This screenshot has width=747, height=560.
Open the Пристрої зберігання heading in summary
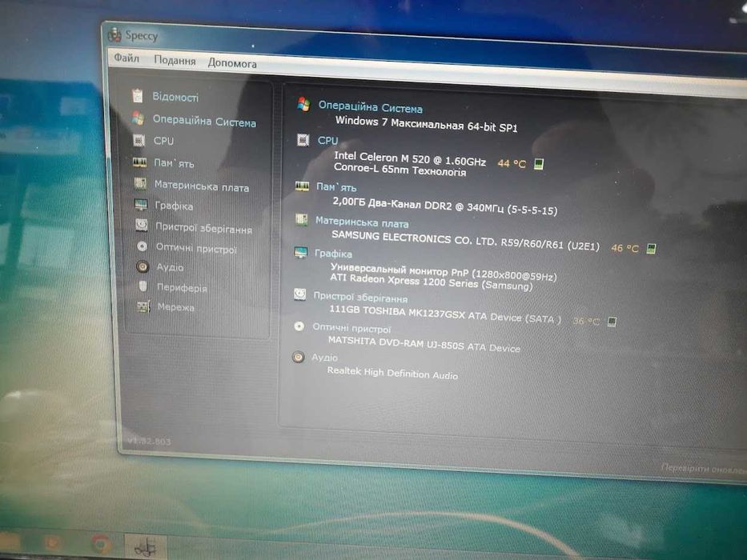(x=360, y=298)
